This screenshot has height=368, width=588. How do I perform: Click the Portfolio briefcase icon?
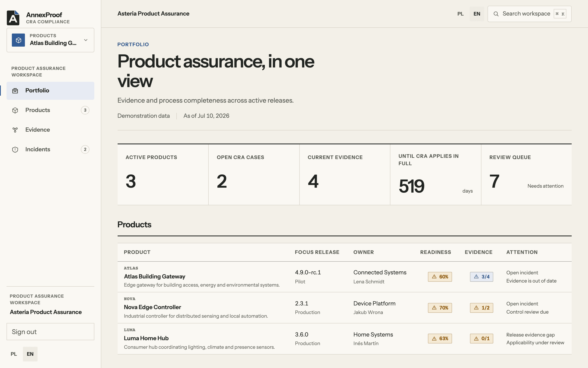(15, 91)
